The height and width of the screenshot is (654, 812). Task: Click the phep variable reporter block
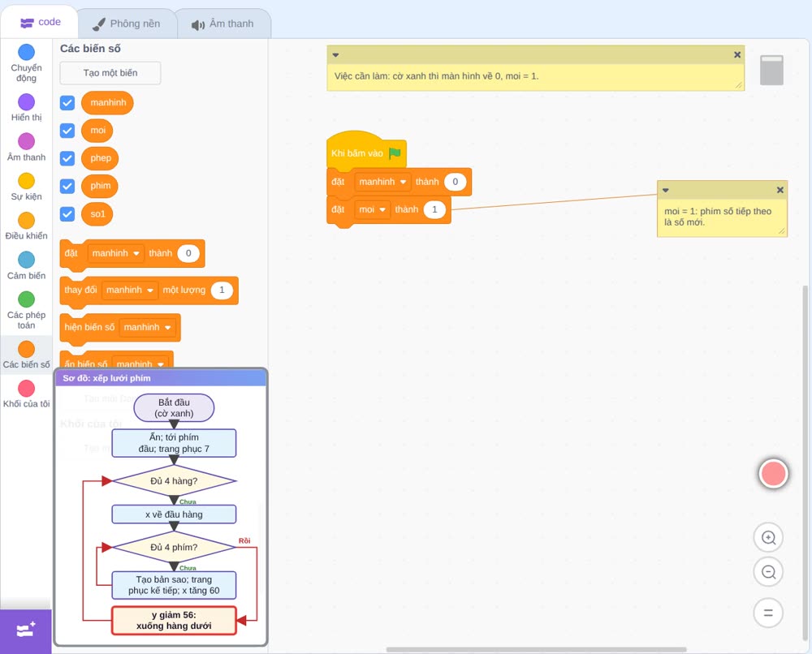coord(100,158)
